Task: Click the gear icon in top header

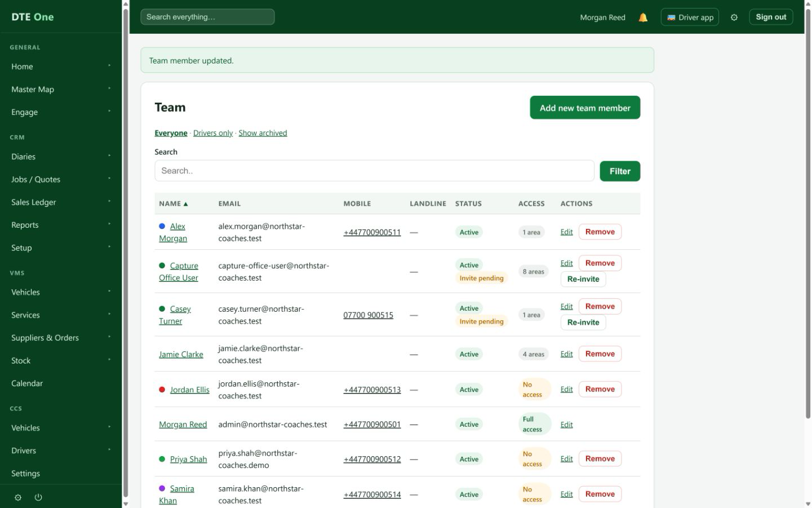Action: tap(734, 17)
